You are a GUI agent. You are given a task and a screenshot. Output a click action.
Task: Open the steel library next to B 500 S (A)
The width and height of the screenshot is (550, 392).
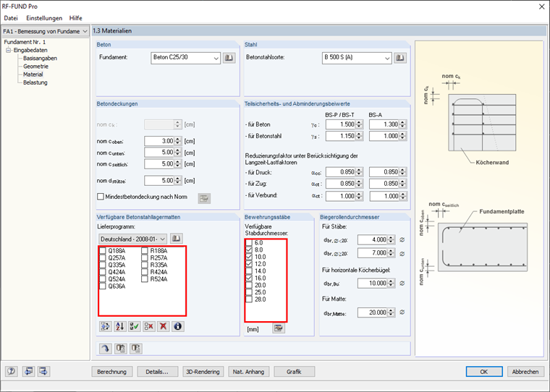400,58
